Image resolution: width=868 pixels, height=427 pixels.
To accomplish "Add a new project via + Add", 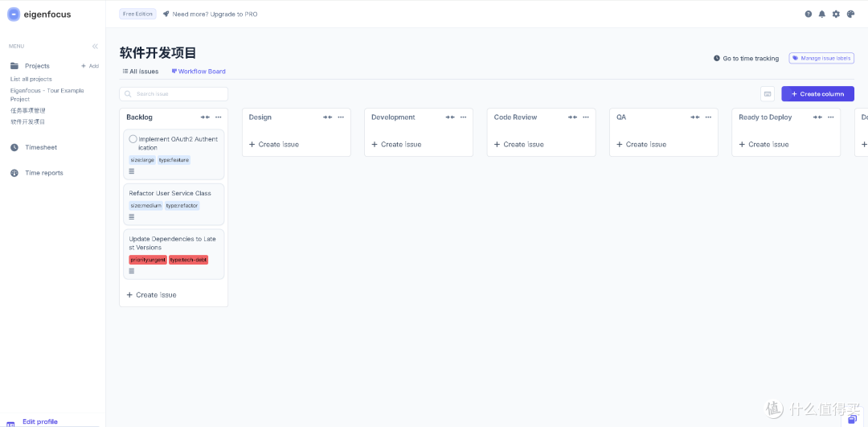I will click(x=90, y=66).
